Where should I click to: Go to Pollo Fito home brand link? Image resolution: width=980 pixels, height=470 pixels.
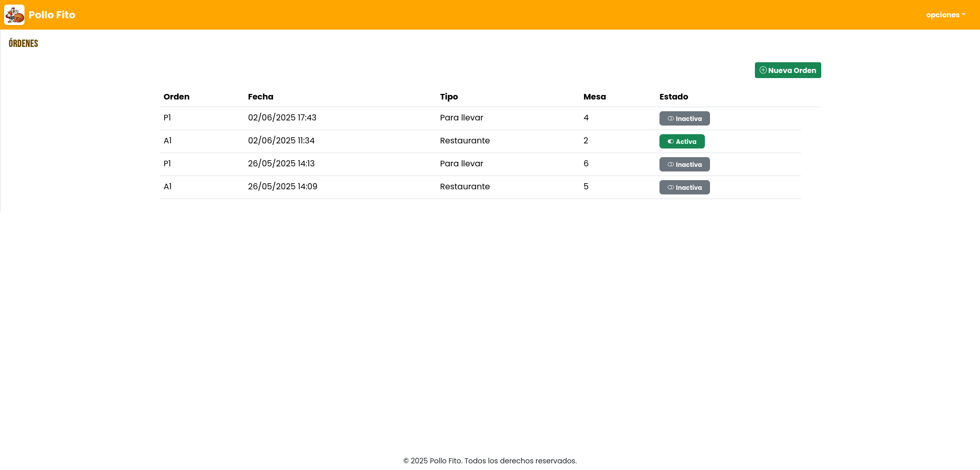pyautogui.click(x=52, y=15)
